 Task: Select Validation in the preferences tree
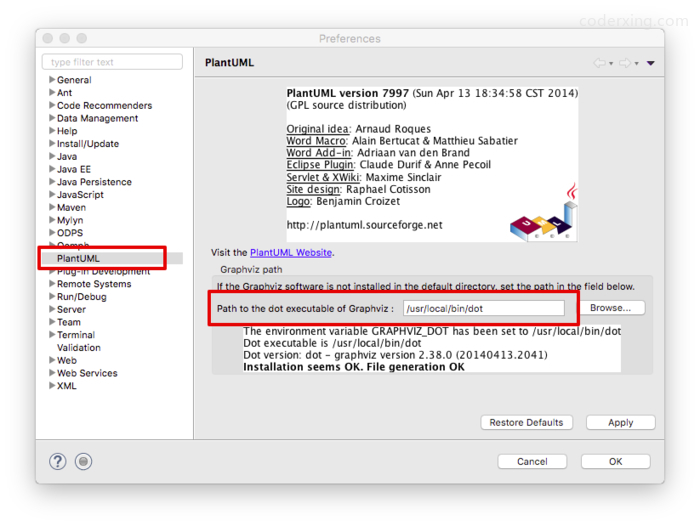pos(79,347)
